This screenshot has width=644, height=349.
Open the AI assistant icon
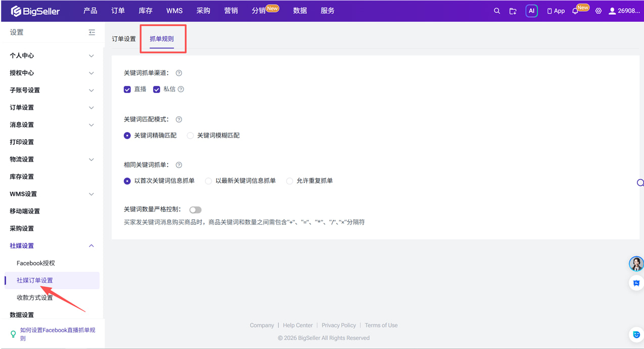pyautogui.click(x=531, y=11)
